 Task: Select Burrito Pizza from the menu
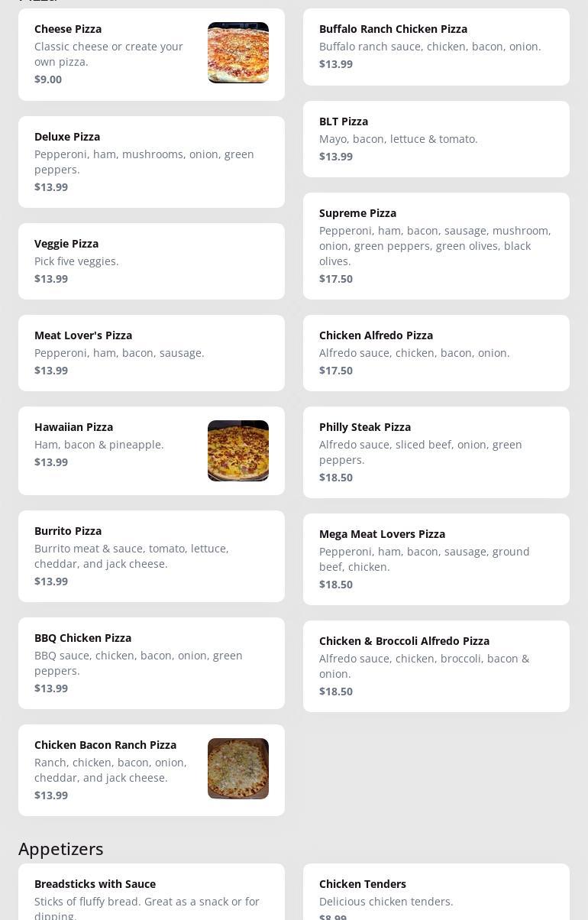[x=151, y=556]
